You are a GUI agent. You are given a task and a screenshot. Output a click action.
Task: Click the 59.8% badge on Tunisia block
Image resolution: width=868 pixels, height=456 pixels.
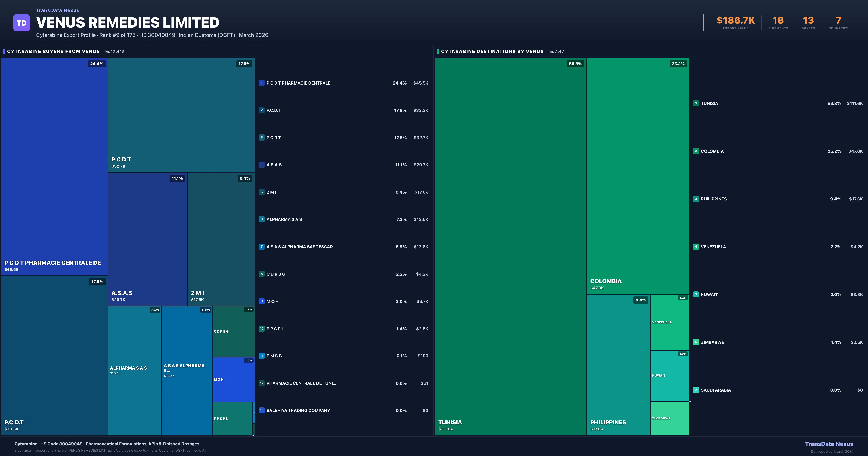coord(575,64)
